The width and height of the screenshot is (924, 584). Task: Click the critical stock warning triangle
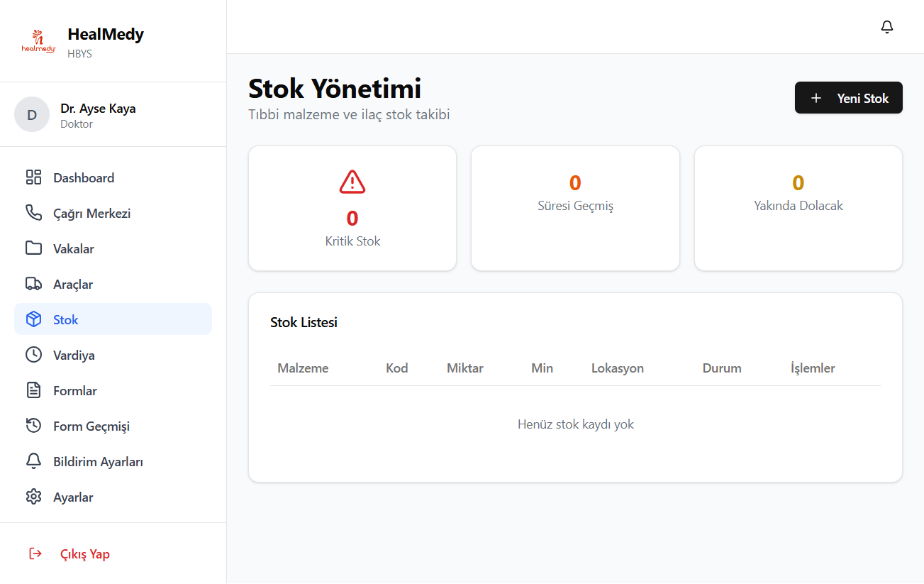point(352,181)
